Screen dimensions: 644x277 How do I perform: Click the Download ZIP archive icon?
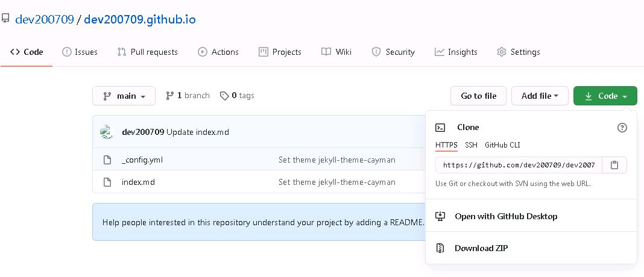coord(440,248)
